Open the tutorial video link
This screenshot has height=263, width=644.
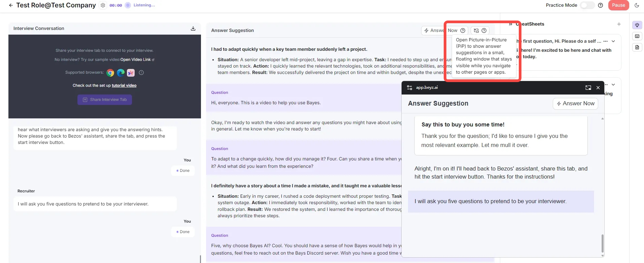click(124, 85)
